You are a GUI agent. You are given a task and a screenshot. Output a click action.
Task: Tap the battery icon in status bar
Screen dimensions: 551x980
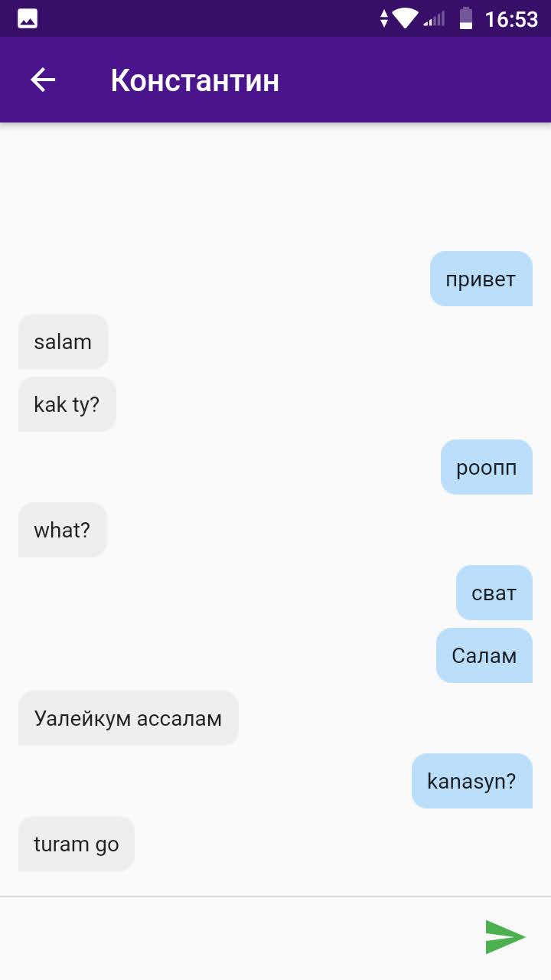(x=465, y=18)
